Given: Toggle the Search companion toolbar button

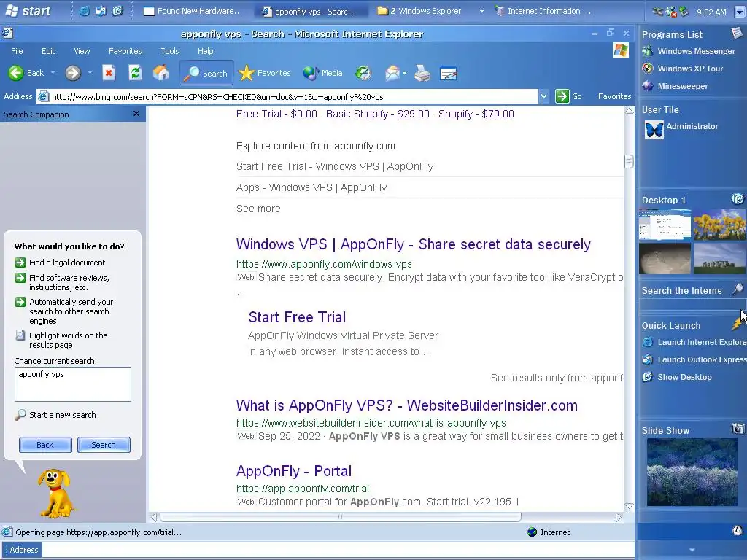Looking at the screenshot, I should coord(206,73).
